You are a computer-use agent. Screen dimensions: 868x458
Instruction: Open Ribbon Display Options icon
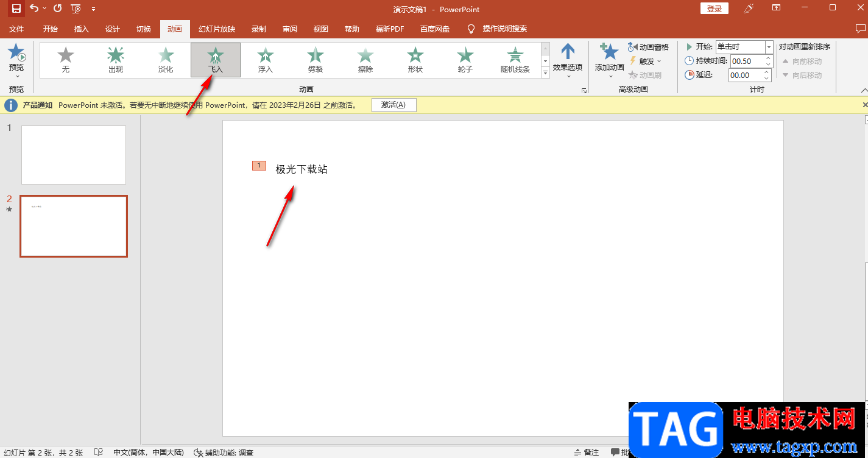coord(776,8)
